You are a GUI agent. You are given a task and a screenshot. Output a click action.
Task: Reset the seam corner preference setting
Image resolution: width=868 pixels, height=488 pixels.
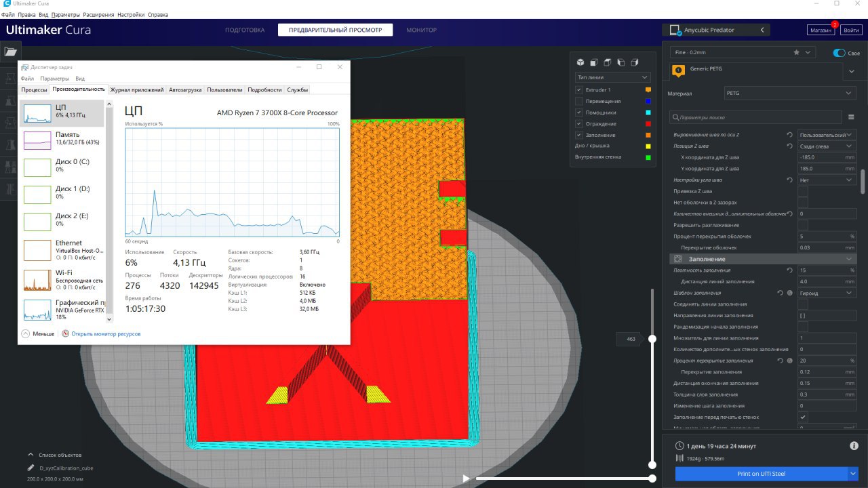789,180
